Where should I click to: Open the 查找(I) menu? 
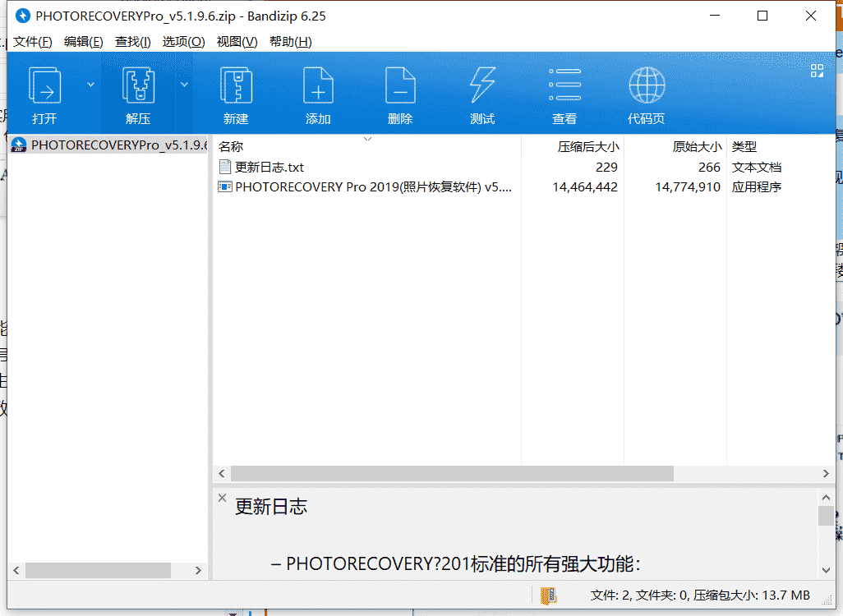click(133, 41)
